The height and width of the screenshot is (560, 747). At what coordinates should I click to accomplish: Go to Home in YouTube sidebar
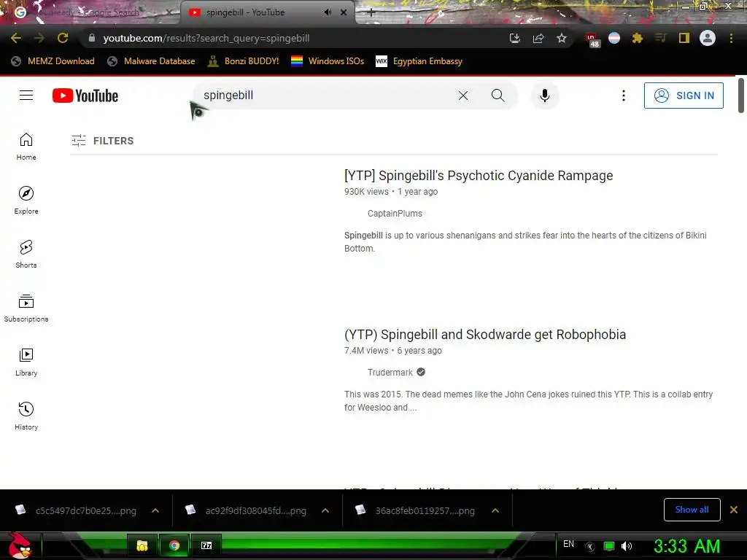click(x=26, y=146)
